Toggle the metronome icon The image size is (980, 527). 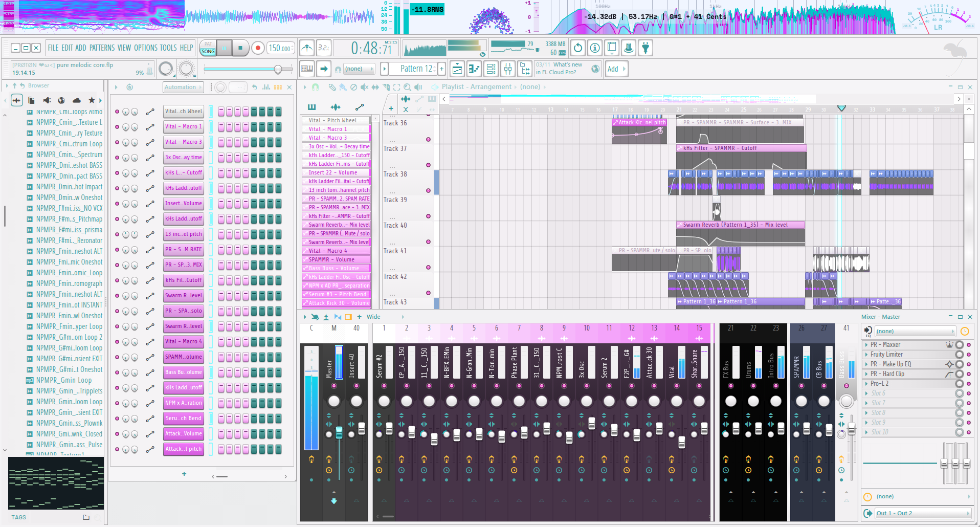pos(307,48)
